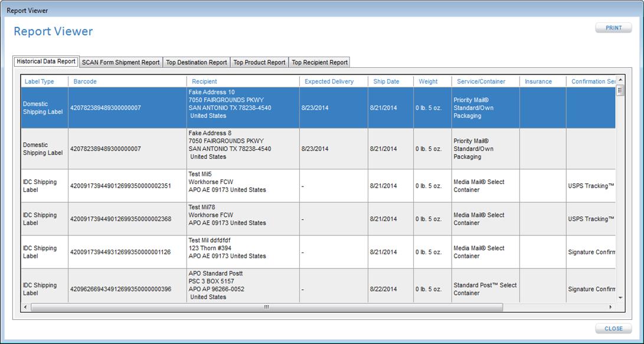Click expected delivery in Fake Address 8 row
Image resolution: width=644 pixels, height=344 pixels.
click(315, 149)
